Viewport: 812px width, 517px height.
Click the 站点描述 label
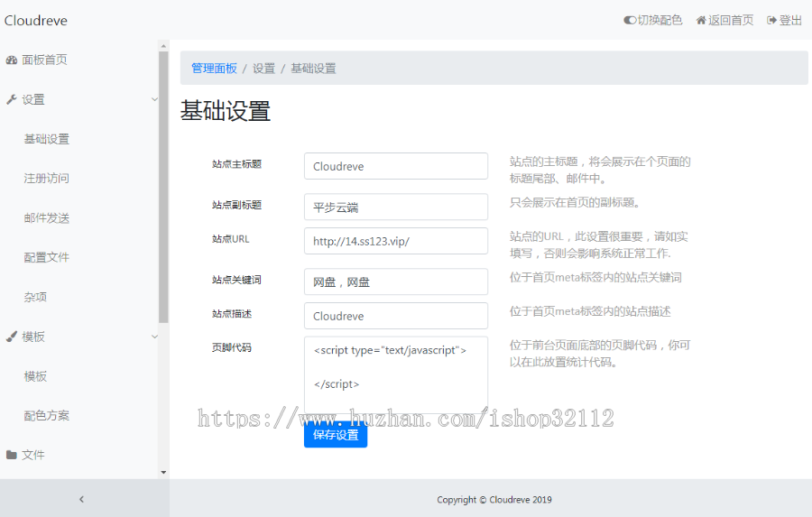(232, 314)
